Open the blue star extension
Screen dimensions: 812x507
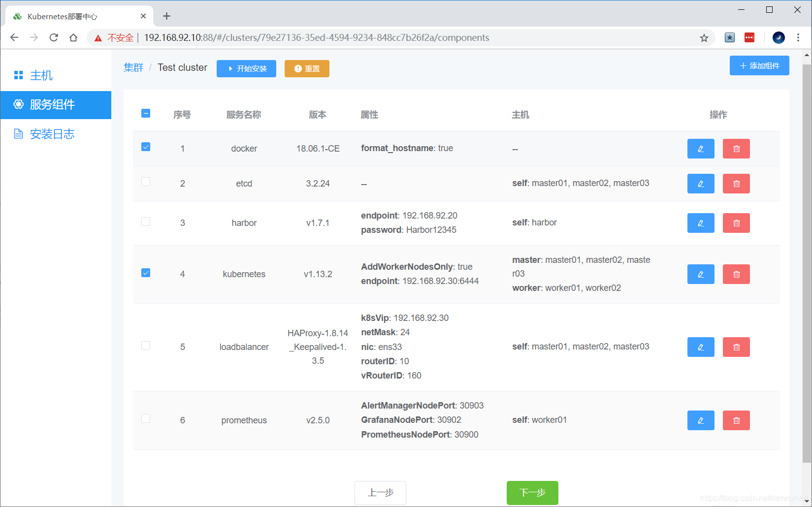730,37
